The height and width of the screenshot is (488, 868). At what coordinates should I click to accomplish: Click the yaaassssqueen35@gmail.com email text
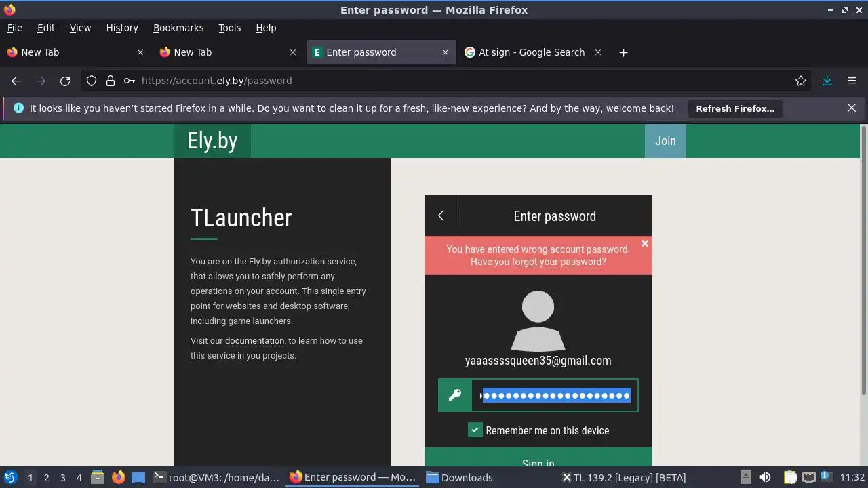point(538,361)
